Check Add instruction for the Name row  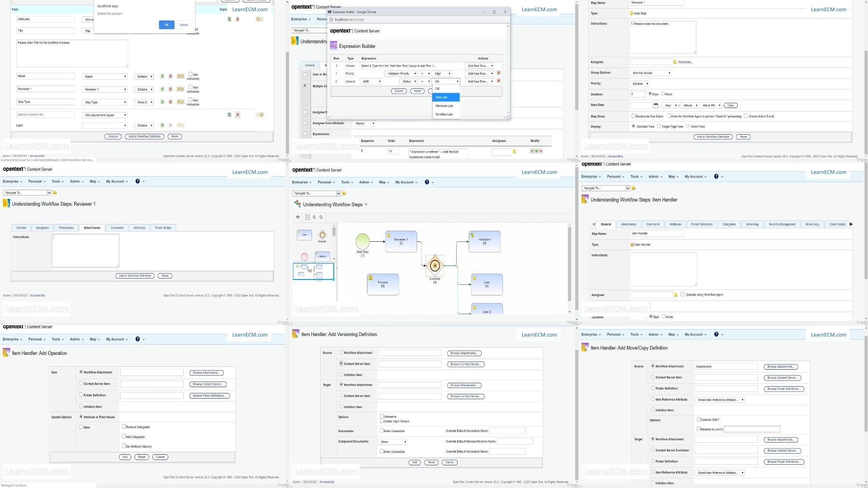190,74
